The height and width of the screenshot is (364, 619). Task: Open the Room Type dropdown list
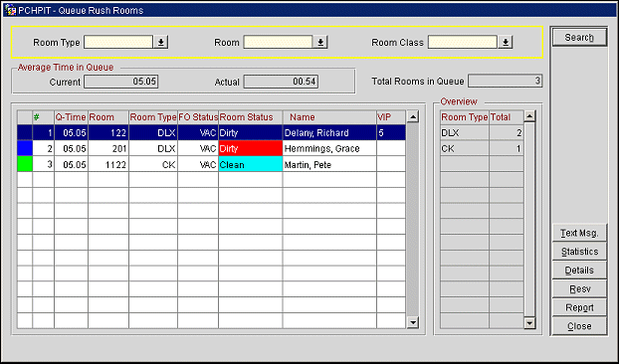tap(160, 42)
